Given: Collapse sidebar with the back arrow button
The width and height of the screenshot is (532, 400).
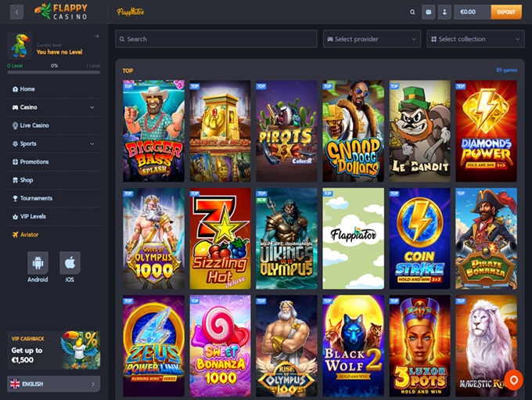Looking at the screenshot, I should click(x=16, y=12).
